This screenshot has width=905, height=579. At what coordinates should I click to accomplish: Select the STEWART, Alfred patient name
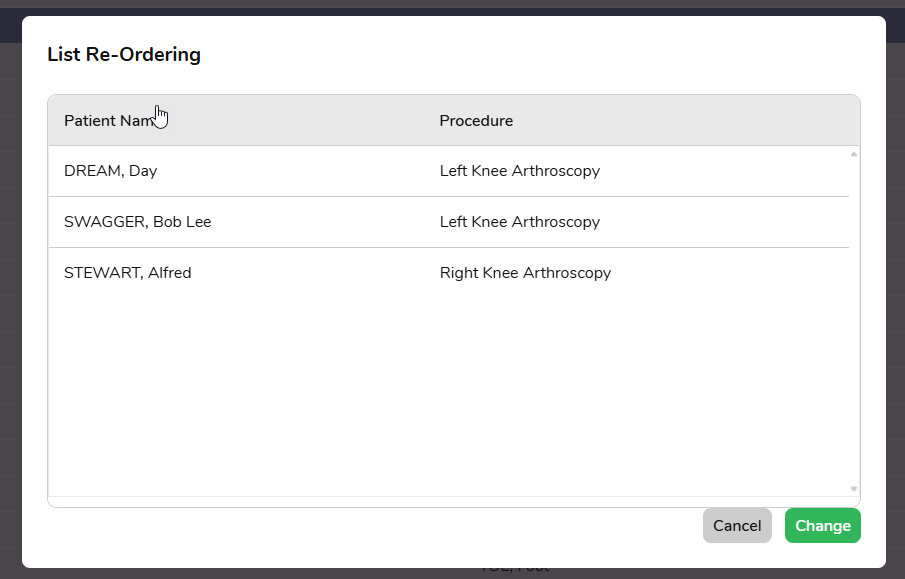(128, 273)
